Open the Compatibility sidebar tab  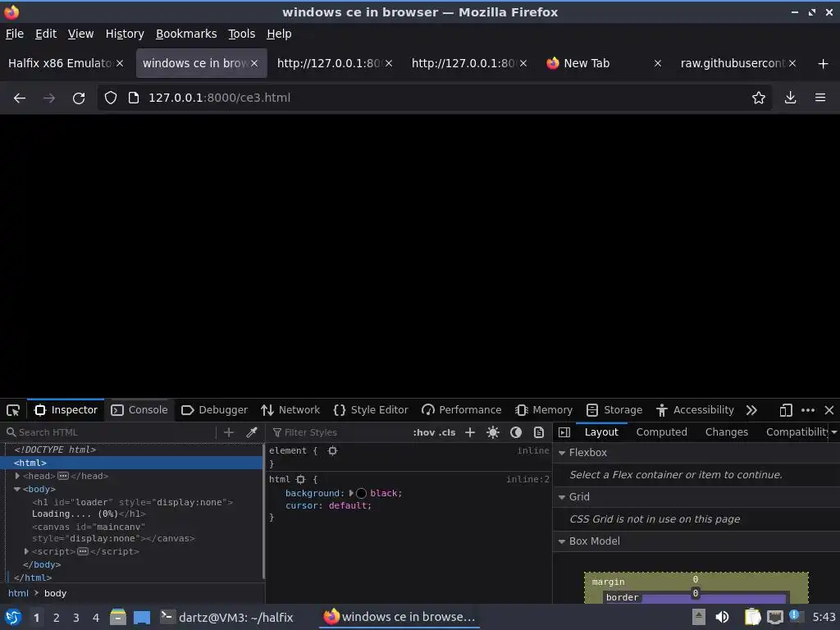797,432
